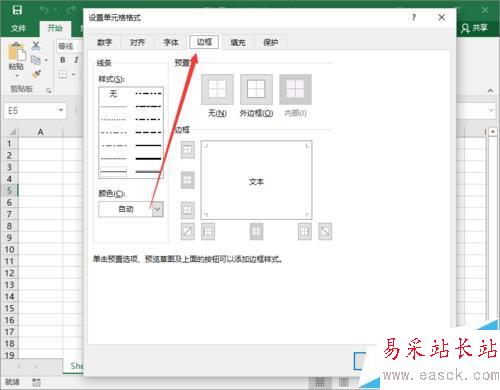500x390 pixels.
Task: Open the File tab
Action: [18, 28]
